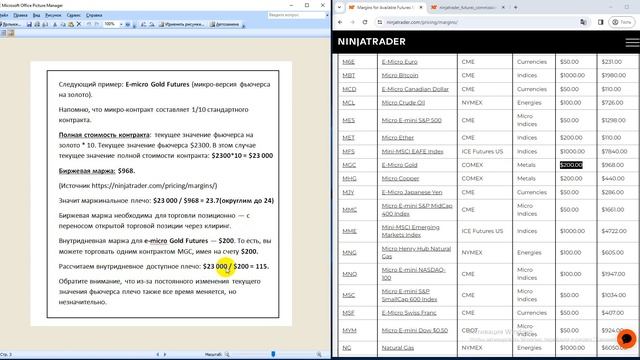This screenshot has width=640, height=360.
Task: Click the Ярлыки toolbar button
Action: [x=11, y=24]
